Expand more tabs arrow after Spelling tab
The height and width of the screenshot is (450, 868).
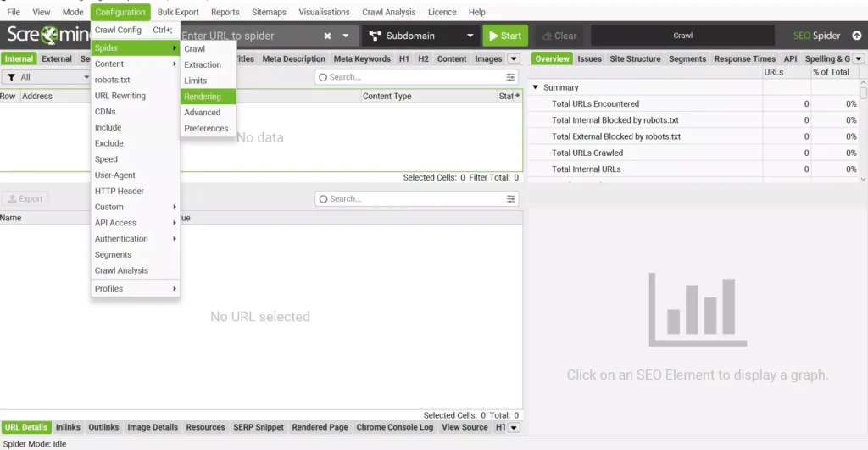(x=859, y=58)
